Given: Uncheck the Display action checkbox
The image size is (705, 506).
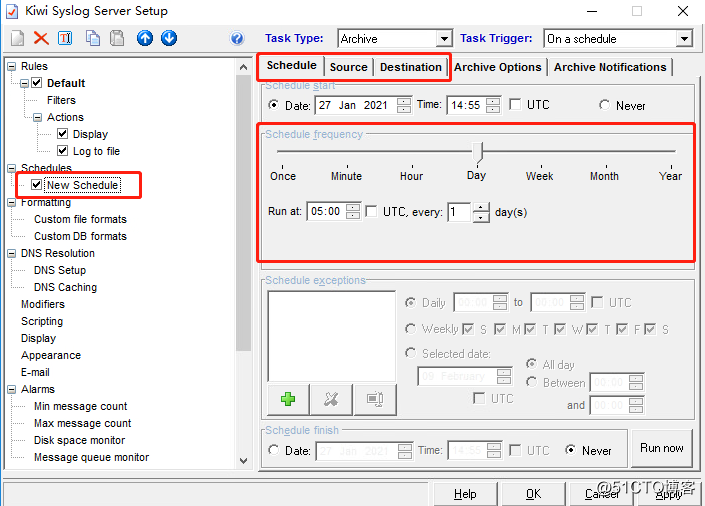Looking at the screenshot, I should [62, 134].
